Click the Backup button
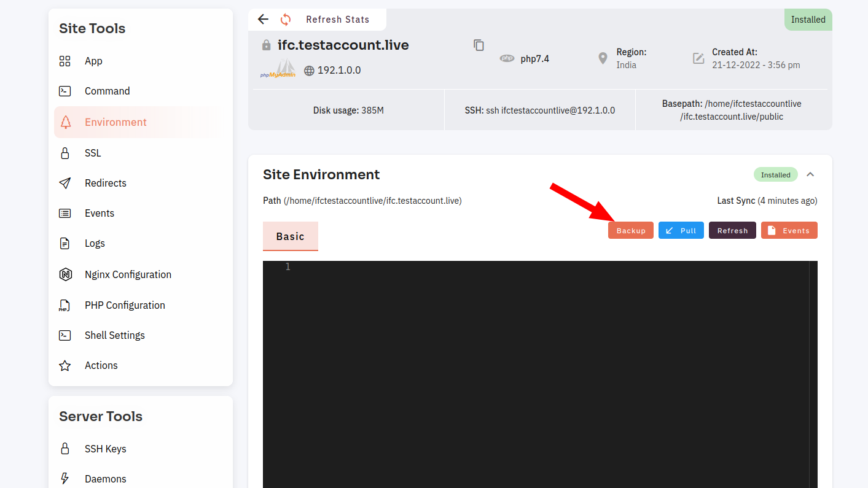 point(631,230)
